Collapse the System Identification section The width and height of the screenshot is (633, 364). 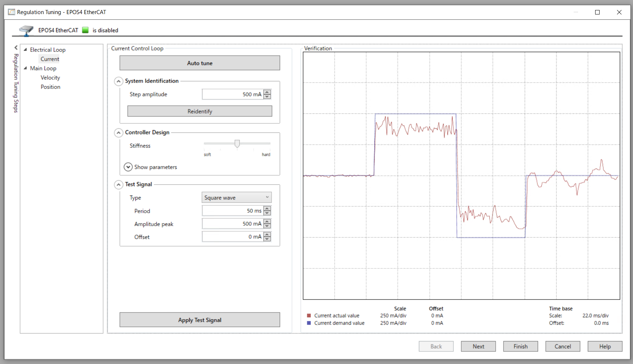click(x=118, y=81)
